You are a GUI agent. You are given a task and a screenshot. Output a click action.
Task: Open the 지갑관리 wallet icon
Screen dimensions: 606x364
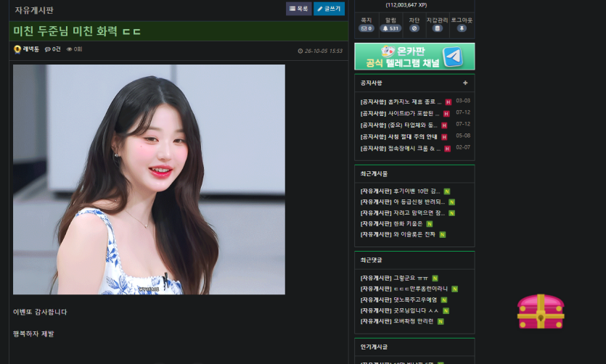pos(437,28)
